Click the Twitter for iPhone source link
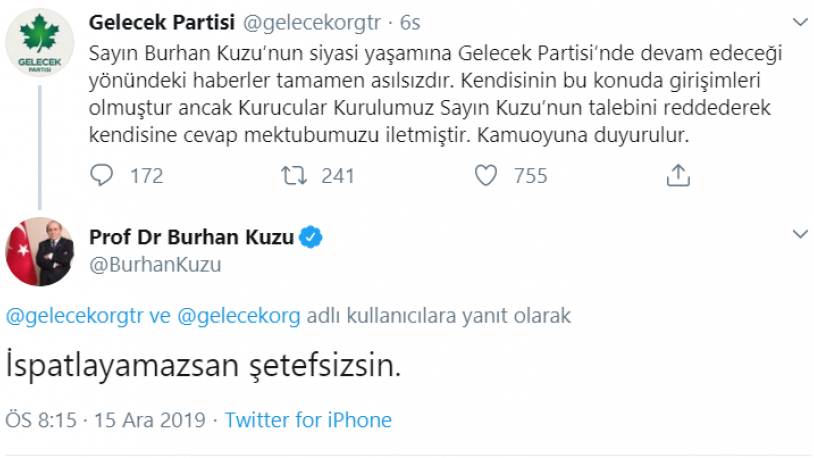 308,420
